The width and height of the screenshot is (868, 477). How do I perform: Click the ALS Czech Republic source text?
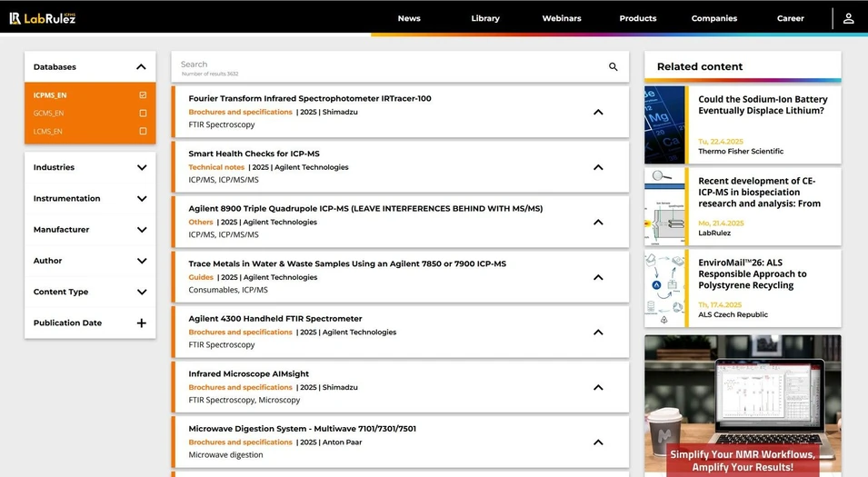click(733, 315)
